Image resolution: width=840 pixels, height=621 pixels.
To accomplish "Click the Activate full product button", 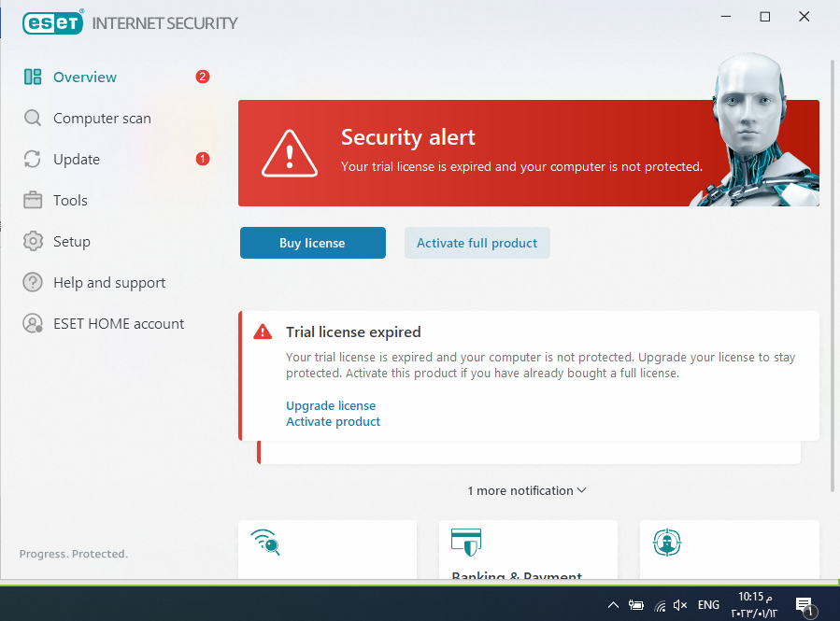I will pyautogui.click(x=477, y=243).
